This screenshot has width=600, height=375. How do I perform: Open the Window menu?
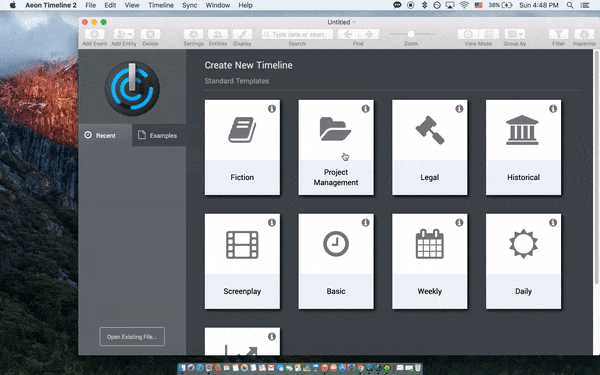(x=218, y=5)
